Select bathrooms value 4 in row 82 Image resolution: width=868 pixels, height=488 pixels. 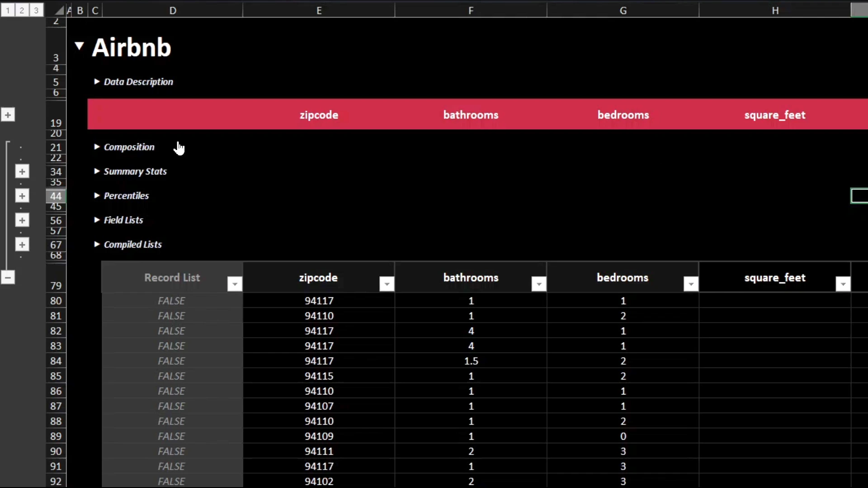pos(471,331)
